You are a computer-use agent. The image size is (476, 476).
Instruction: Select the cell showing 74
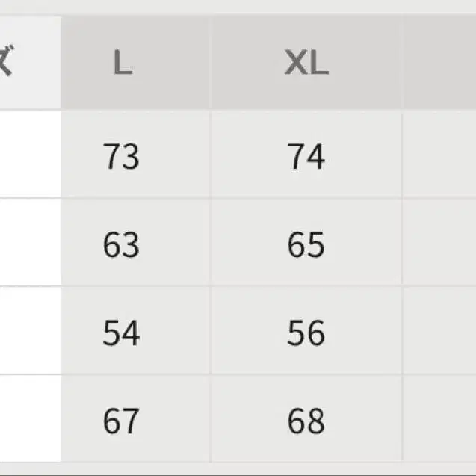click(306, 157)
